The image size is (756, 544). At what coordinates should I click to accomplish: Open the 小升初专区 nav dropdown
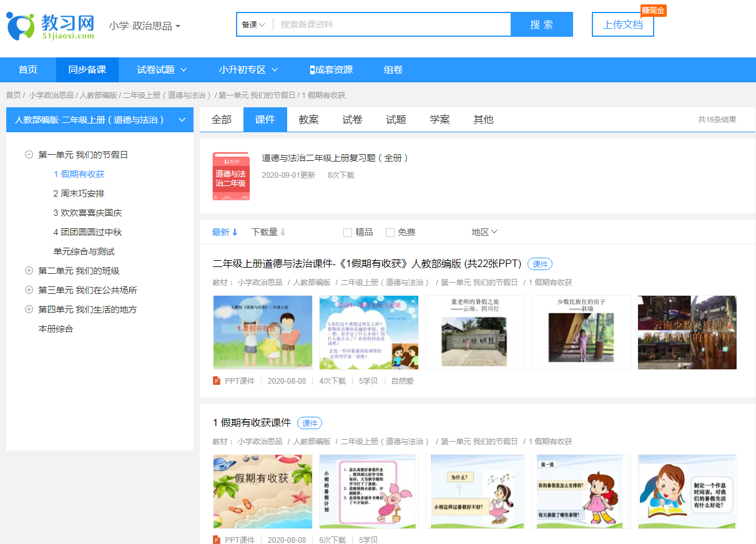coord(248,70)
